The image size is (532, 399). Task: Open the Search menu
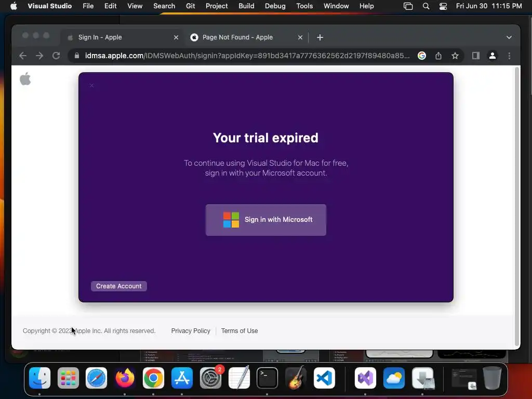[164, 6]
